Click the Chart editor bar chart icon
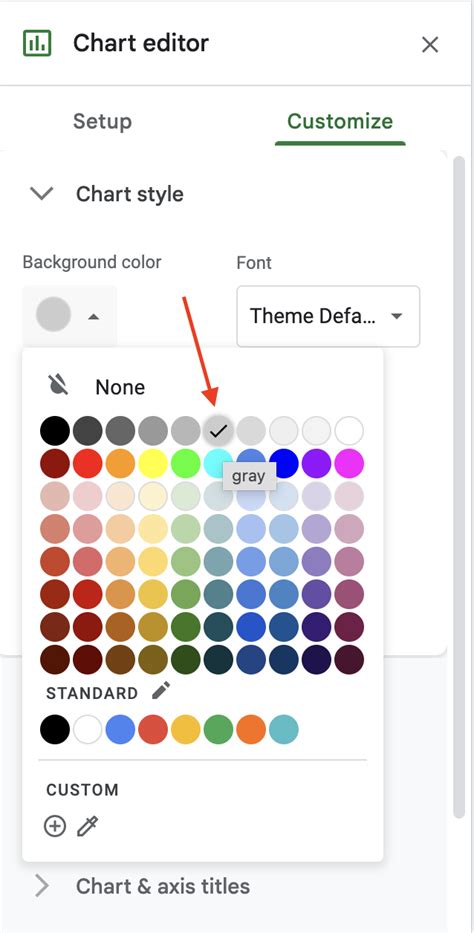Screen dimensions: 474x933 click(x=37, y=43)
